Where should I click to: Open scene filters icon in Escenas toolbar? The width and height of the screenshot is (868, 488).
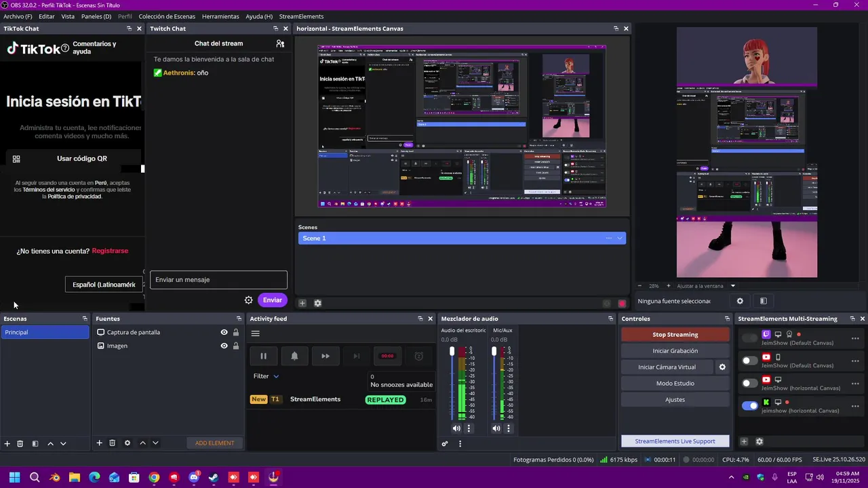click(x=35, y=443)
